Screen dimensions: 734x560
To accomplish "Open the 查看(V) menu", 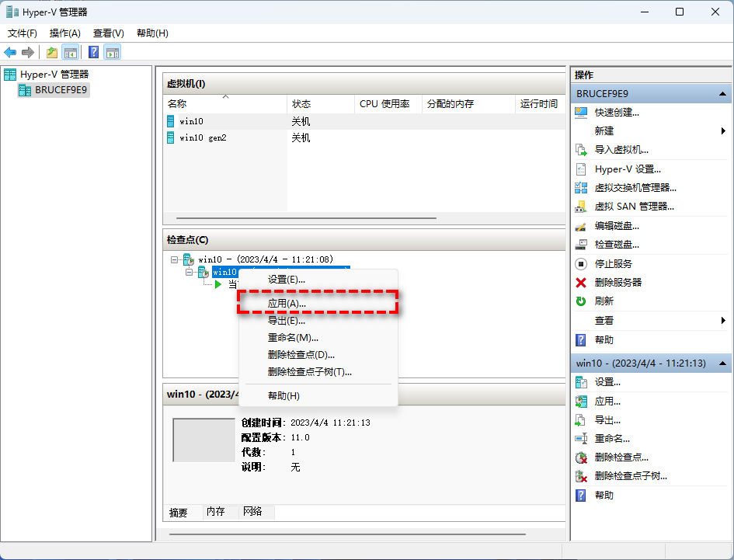I will [x=109, y=33].
